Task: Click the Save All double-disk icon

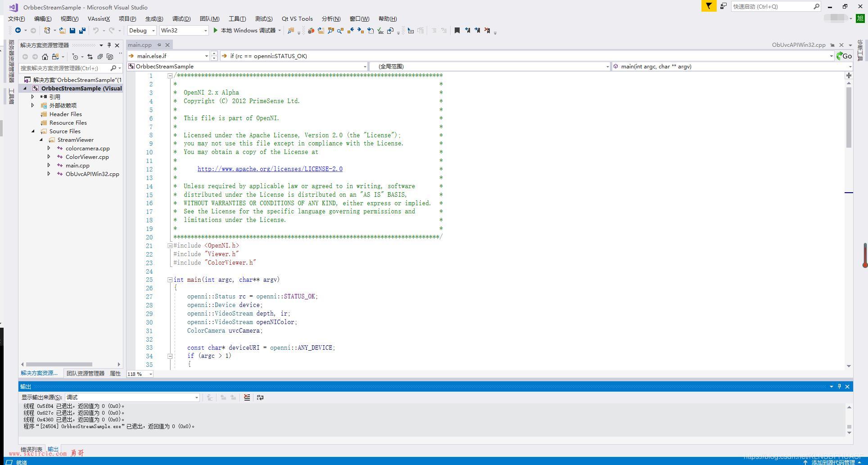Action: (x=82, y=31)
